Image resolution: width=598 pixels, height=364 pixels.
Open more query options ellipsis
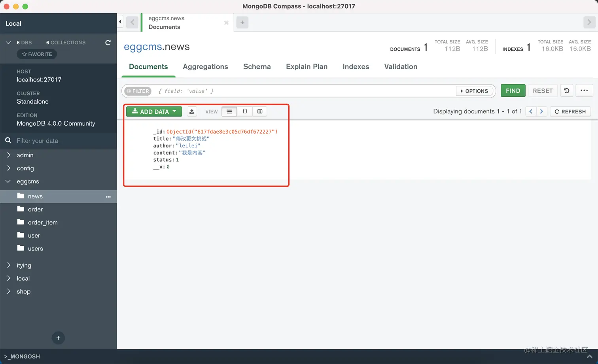[584, 91]
